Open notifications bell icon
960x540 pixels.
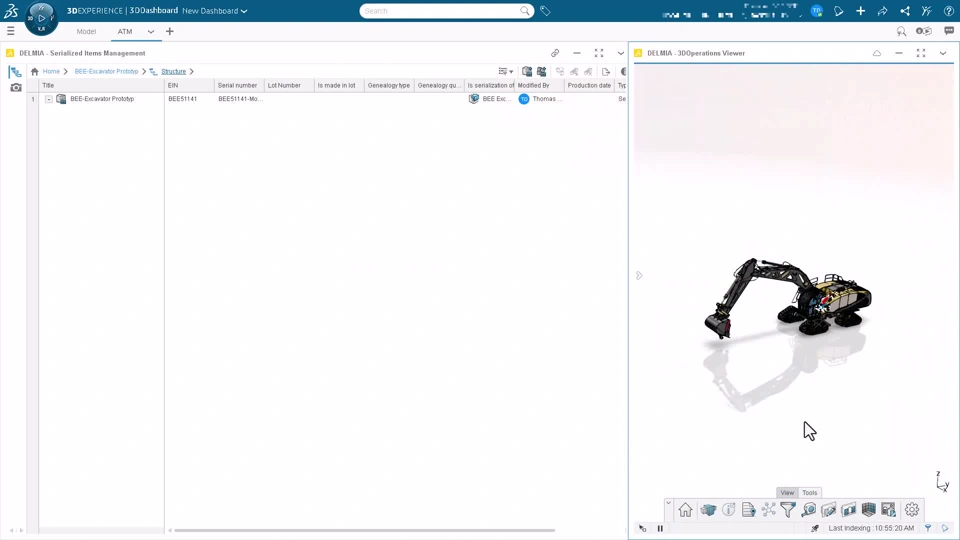coord(838,10)
